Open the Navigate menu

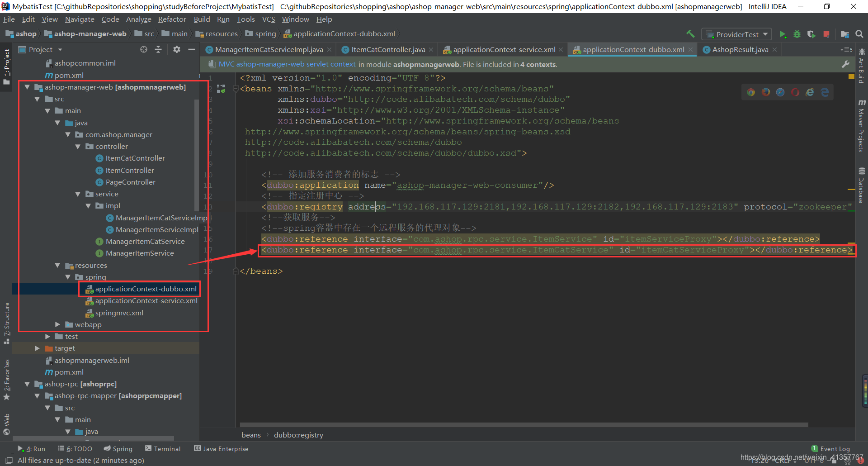[80, 19]
